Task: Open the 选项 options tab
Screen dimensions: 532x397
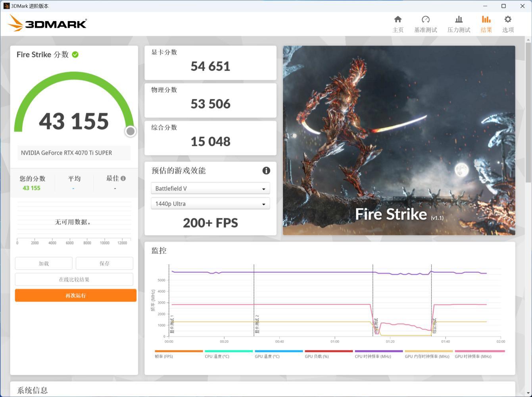Action: click(508, 24)
